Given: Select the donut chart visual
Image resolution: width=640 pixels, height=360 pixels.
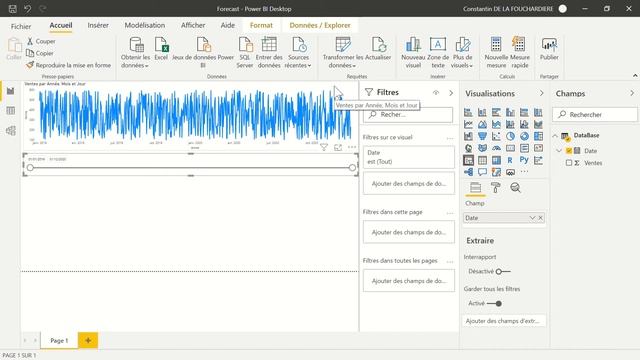Looking at the screenshot, I should tap(524, 136).
